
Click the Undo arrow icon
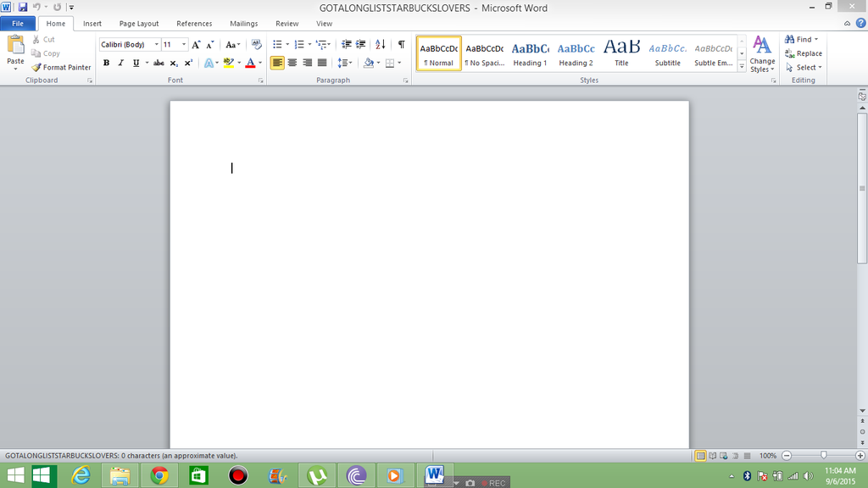(37, 7)
